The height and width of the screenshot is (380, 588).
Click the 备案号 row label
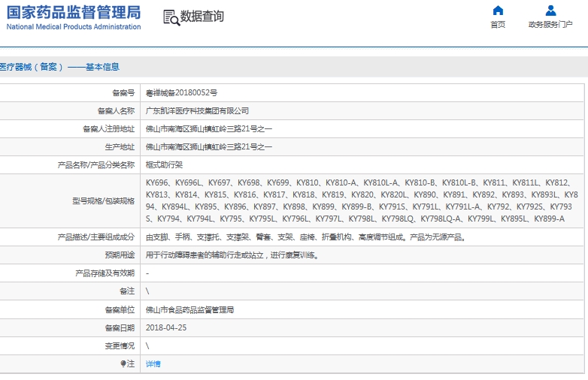[123, 93]
